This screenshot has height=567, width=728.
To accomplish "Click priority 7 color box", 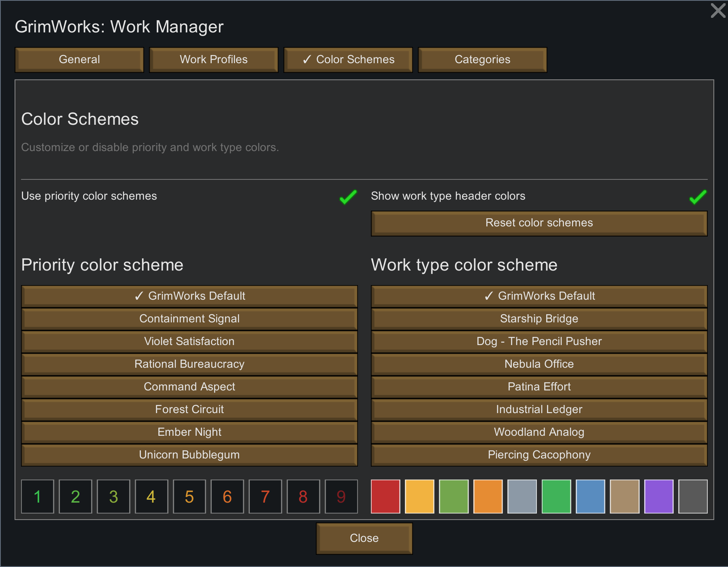I will (x=265, y=497).
